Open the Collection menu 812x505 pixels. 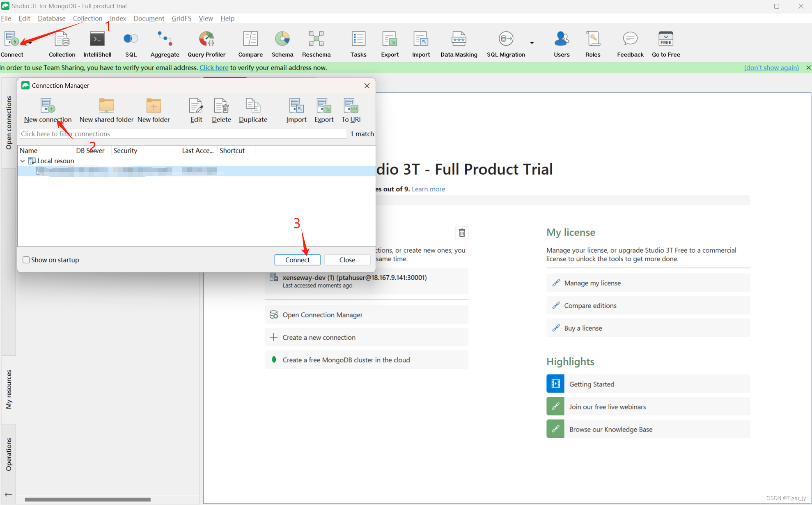[87, 18]
